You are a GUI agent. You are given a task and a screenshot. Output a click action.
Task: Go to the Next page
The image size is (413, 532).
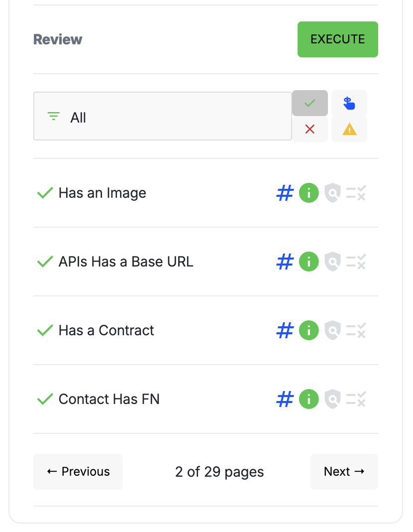coord(344,472)
